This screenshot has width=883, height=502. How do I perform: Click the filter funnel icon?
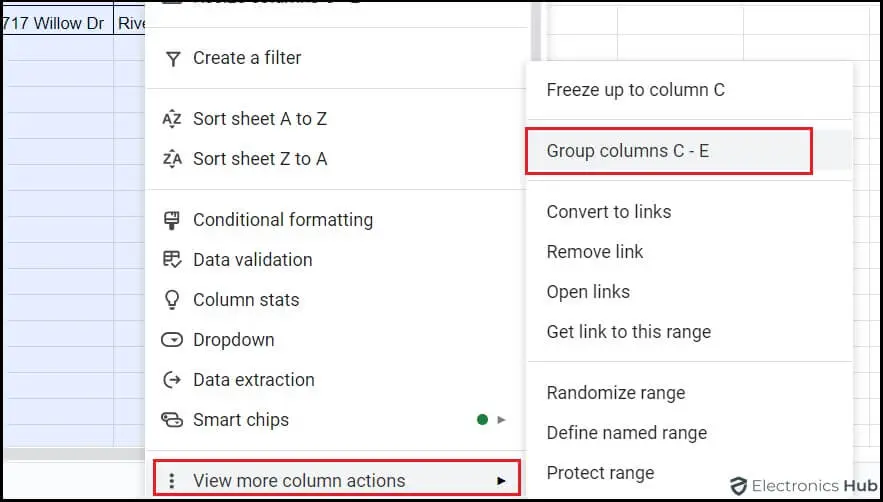pyautogui.click(x=172, y=58)
